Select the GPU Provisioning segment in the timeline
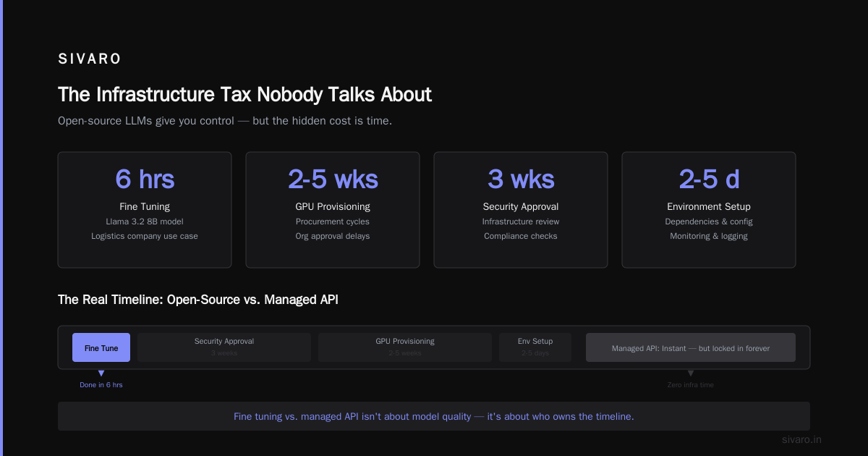 click(405, 347)
